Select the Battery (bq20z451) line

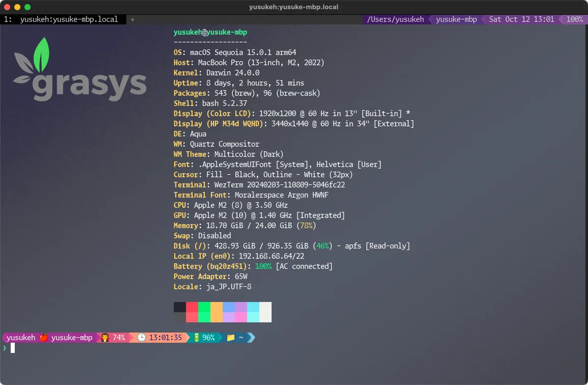[x=253, y=266]
